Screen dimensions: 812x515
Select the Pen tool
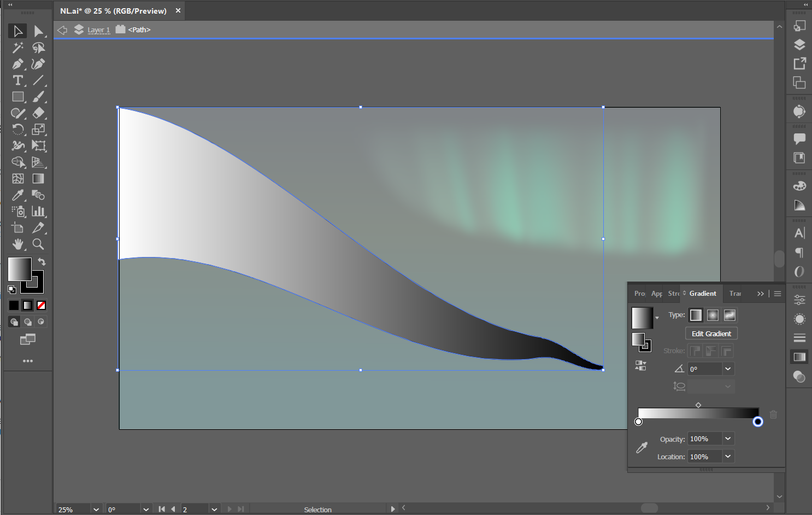[x=18, y=64]
